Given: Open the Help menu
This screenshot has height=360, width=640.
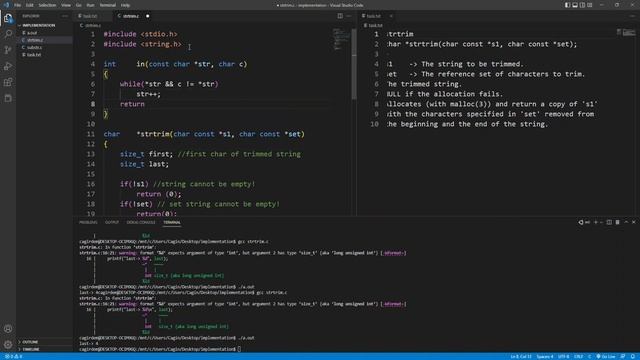Looking at the screenshot, I should pyautogui.click(x=125, y=5).
